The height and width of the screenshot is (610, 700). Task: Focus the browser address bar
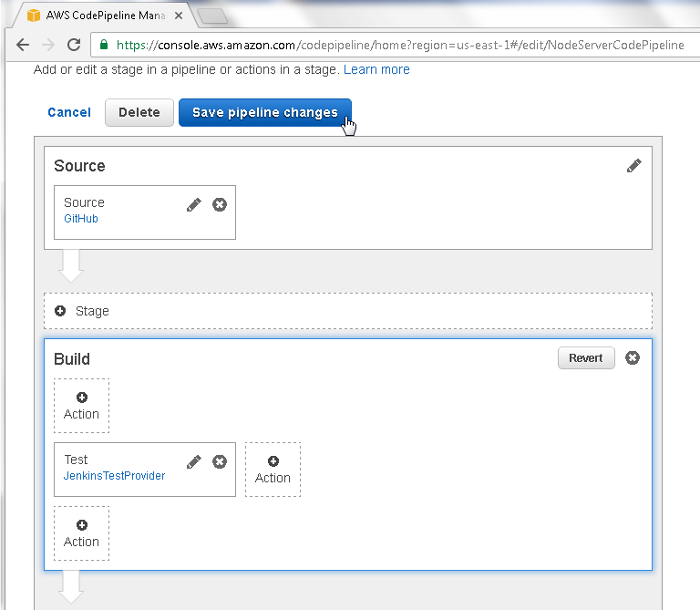pyautogui.click(x=399, y=45)
